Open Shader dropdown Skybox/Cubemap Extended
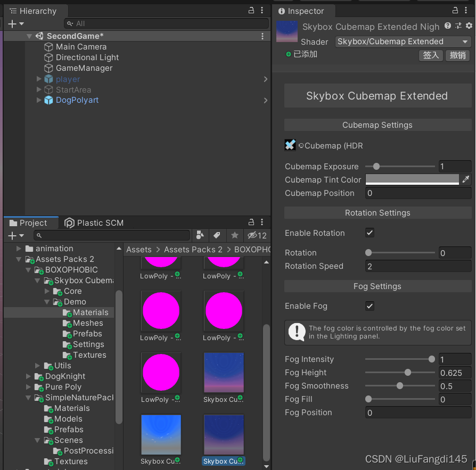This screenshot has height=470, width=476. (x=403, y=42)
